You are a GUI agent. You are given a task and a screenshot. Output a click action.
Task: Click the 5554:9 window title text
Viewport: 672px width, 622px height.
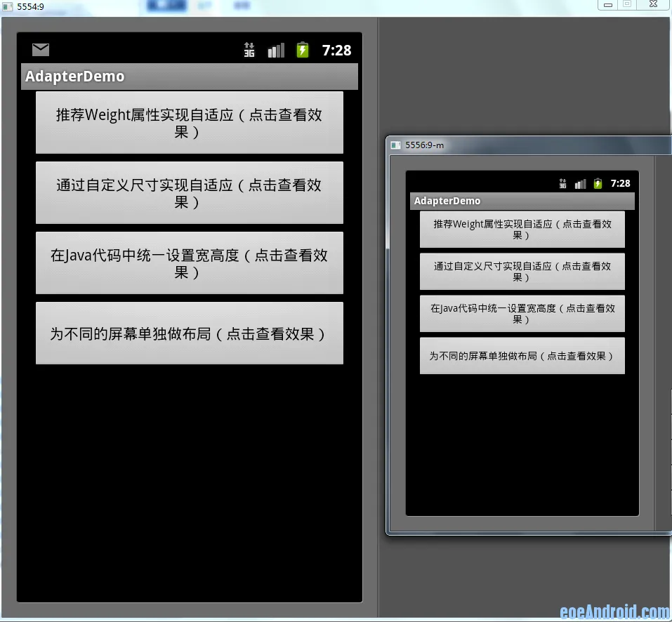[30, 6]
